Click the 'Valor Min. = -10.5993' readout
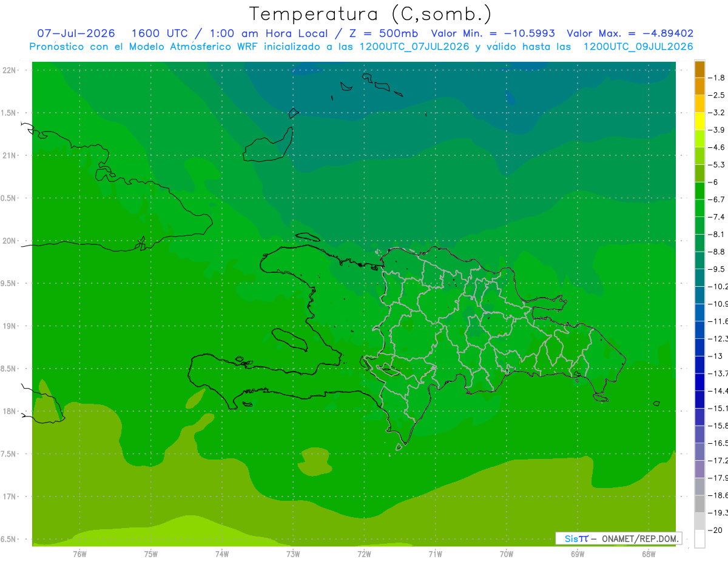 pyautogui.click(x=493, y=33)
